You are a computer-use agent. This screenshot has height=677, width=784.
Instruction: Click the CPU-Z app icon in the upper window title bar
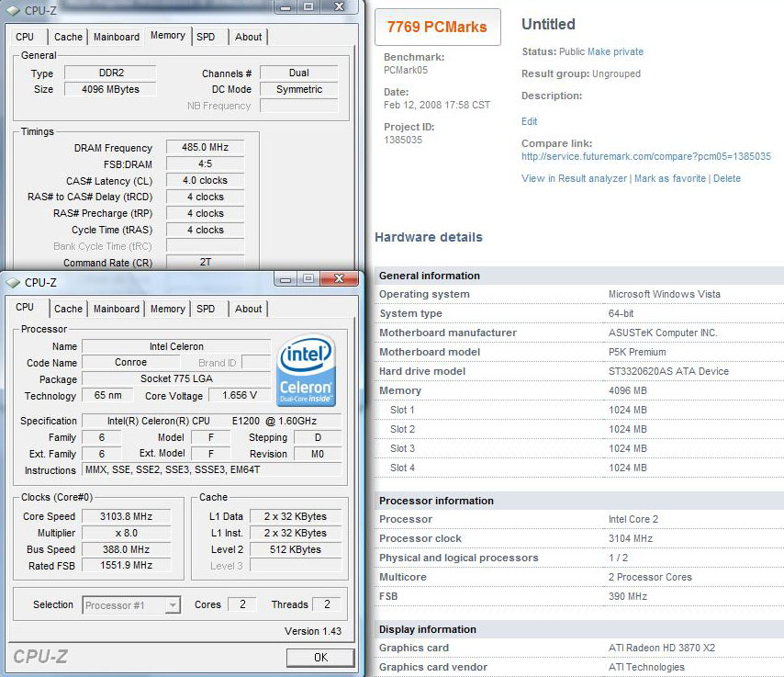pyautogui.click(x=13, y=10)
